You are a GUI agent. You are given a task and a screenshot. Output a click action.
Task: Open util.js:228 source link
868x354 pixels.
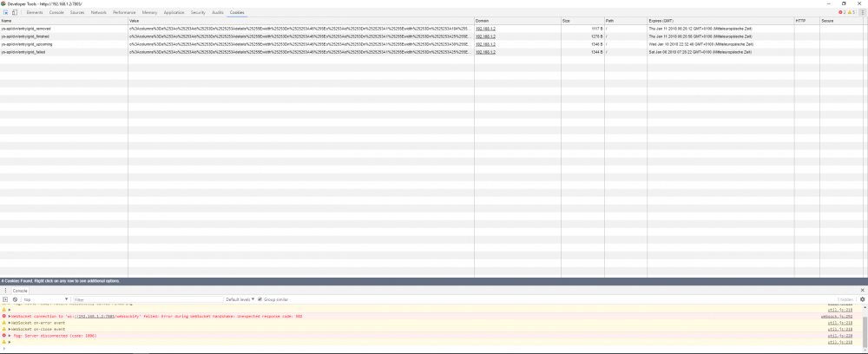[840, 336]
